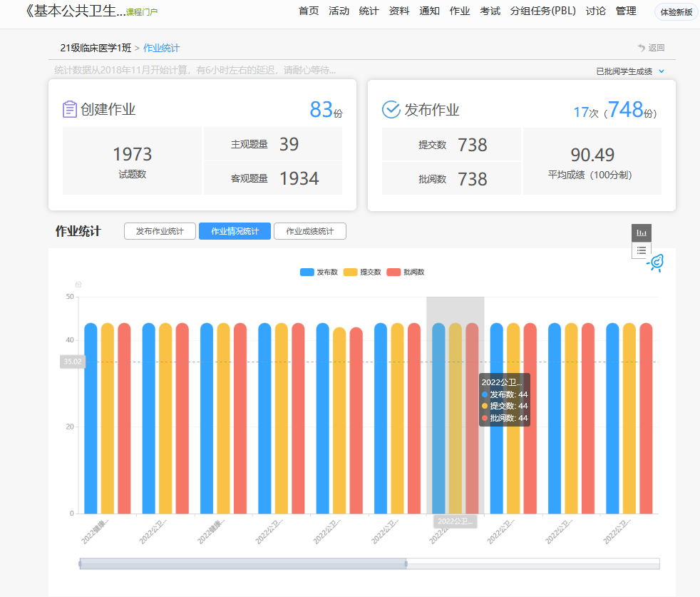This screenshot has width=700, height=597.
Task: Toggle 批阅数 red legend series
Action: (x=405, y=272)
